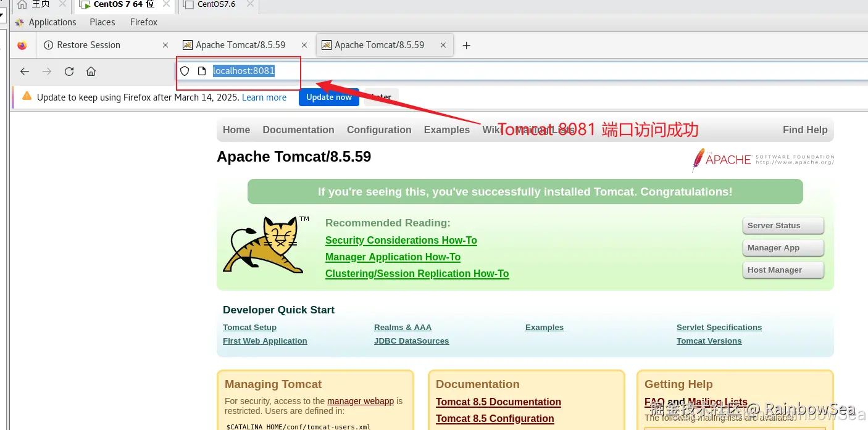This screenshot has height=430, width=868.
Task: Click the Apache Software Foundation logo
Action: tap(763, 159)
